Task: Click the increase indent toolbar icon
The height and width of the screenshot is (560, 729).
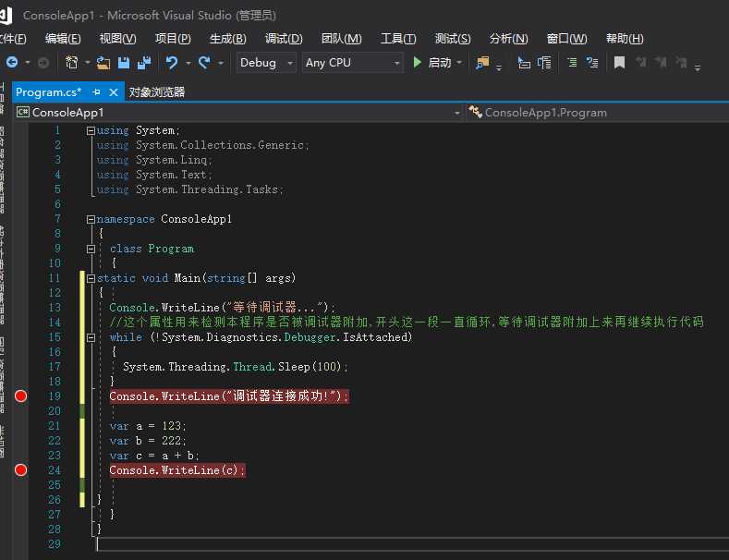Action: click(x=544, y=62)
